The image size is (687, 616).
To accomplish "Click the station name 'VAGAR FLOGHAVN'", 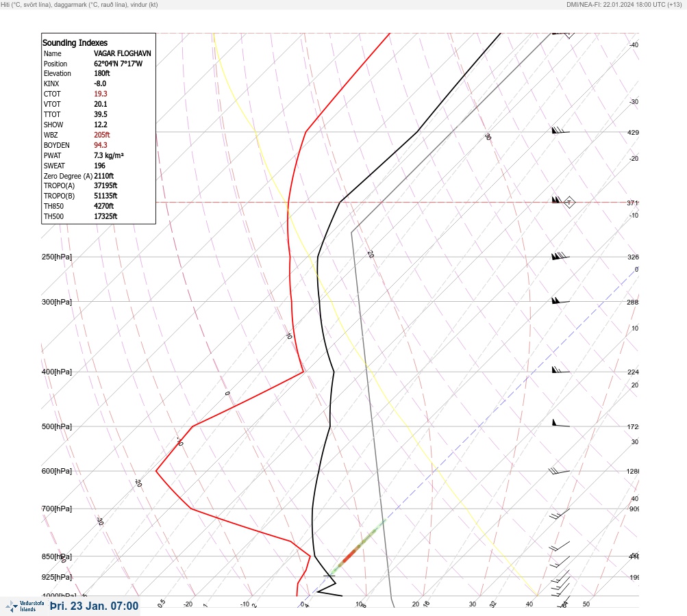I will [x=122, y=53].
